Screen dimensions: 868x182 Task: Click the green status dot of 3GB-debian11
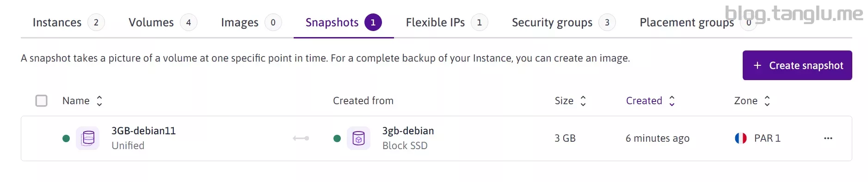tap(66, 138)
